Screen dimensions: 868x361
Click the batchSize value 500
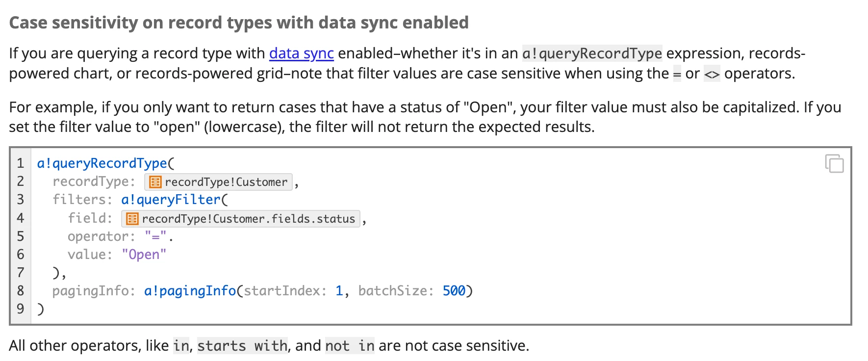click(x=454, y=291)
